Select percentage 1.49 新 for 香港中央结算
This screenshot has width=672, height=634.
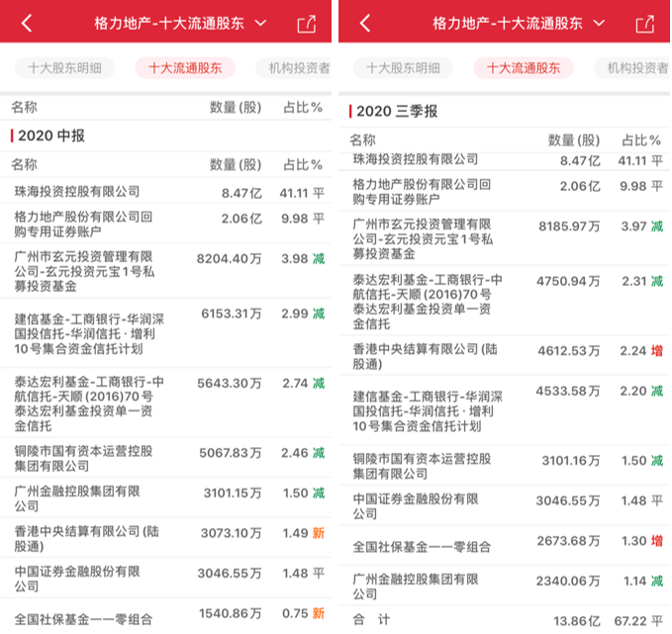point(303,533)
